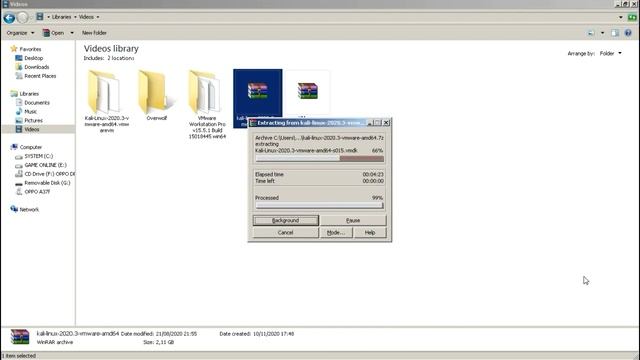Click Libraries in the address bar
The height and width of the screenshot is (360, 640).
coord(61,17)
